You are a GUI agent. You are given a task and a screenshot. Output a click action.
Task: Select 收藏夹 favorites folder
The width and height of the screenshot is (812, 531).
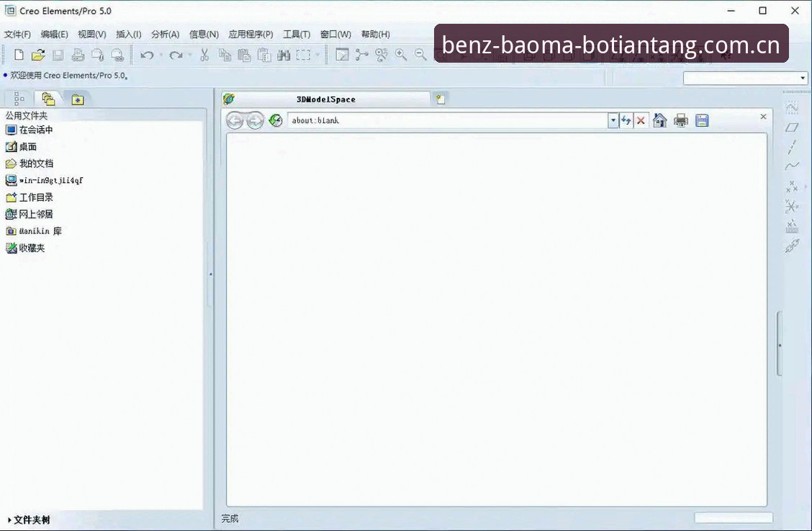tap(25, 248)
